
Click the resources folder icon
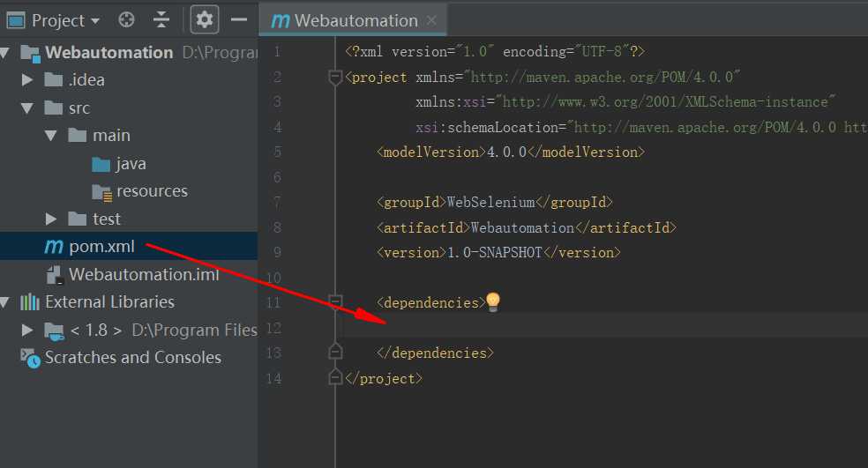tap(101, 192)
